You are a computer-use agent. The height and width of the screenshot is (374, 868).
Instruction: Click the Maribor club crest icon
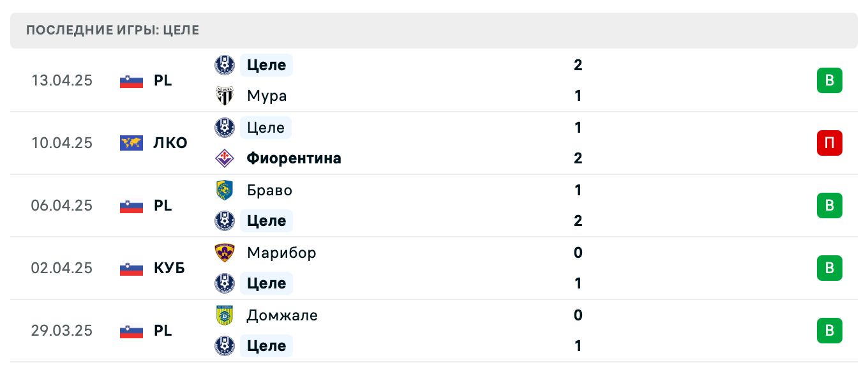point(225,253)
